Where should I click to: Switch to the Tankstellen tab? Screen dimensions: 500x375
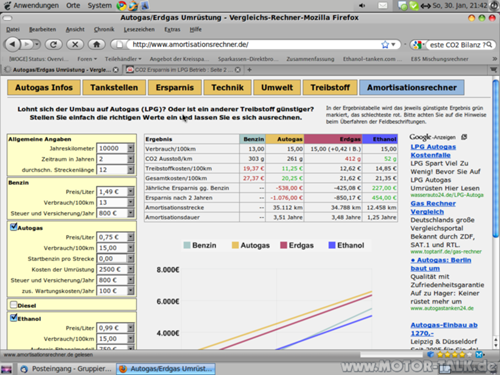(114, 87)
